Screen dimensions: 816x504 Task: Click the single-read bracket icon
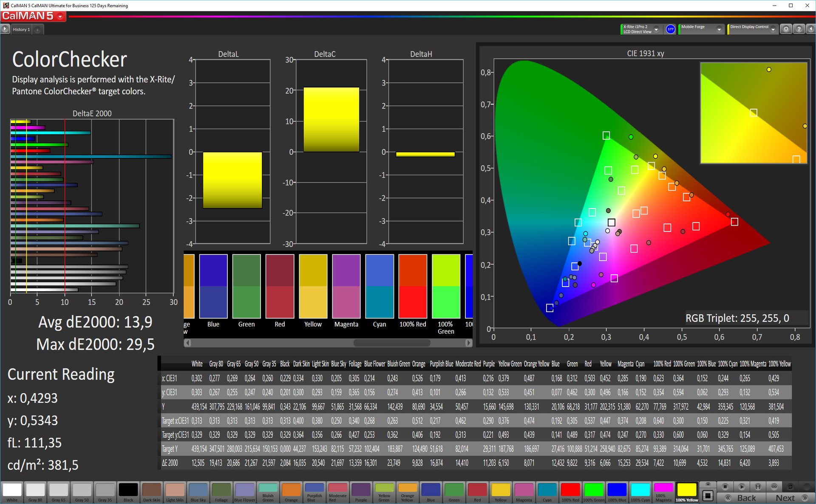(x=758, y=487)
